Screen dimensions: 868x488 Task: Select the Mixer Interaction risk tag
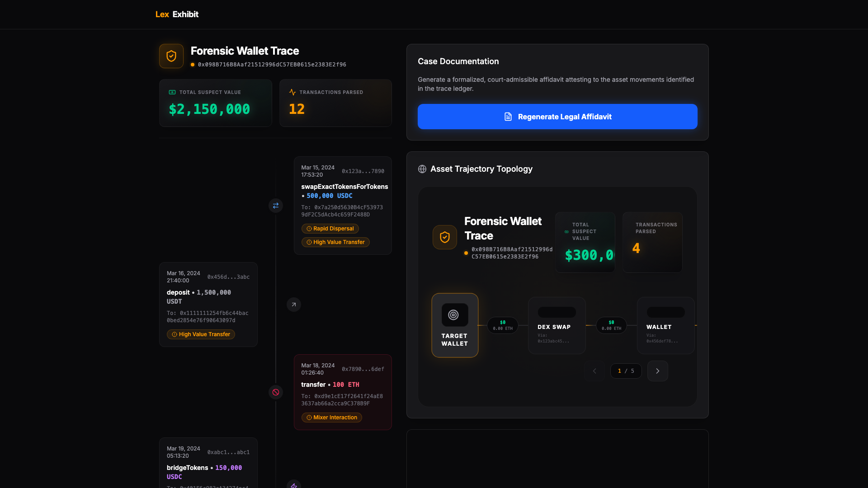tap(332, 418)
